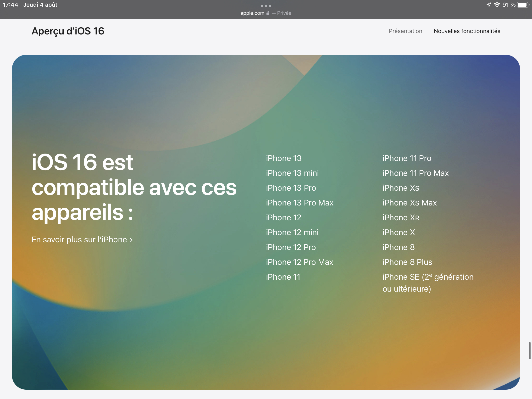
Task: Click the iPhone 11 Pro Max entry
Action: pyautogui.click(x=415, y=173)
